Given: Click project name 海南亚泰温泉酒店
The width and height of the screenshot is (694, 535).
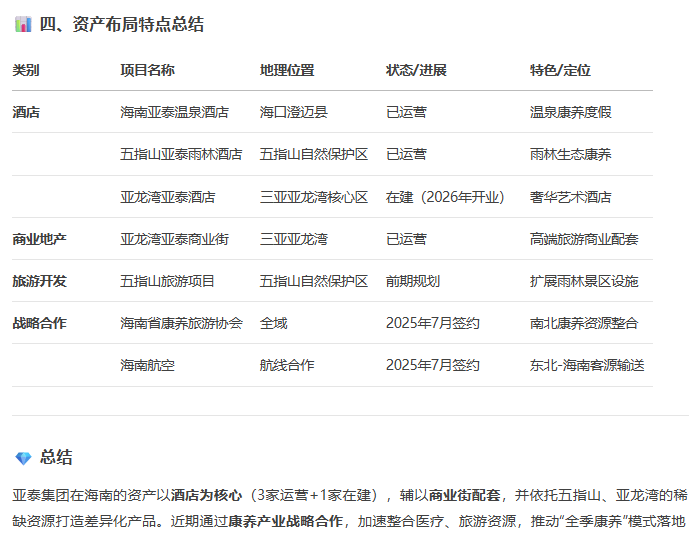Looking at the screenshot, I should [x=174, y=112].
